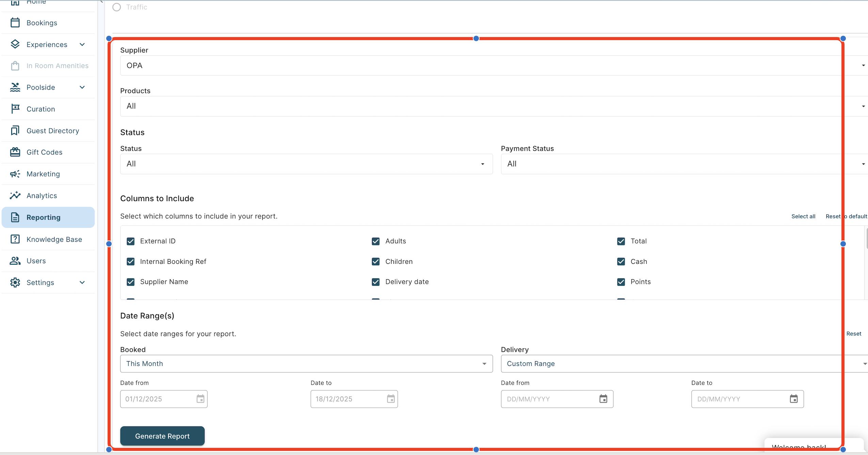This screenshot has width=868, height=455.
Task: Open calendar picker for Delivery Date from
Action: click(603, 399)
